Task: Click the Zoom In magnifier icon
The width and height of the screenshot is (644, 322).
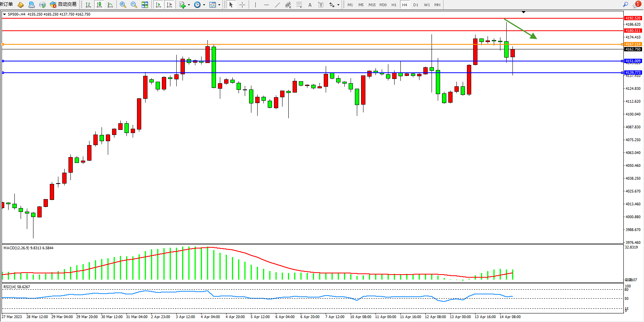Action: (123, 5)
